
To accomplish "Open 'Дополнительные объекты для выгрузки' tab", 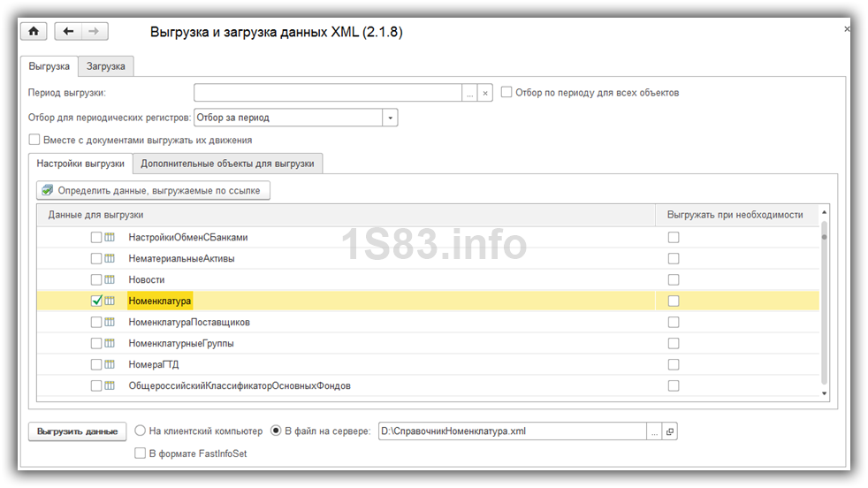I will 227,164.
